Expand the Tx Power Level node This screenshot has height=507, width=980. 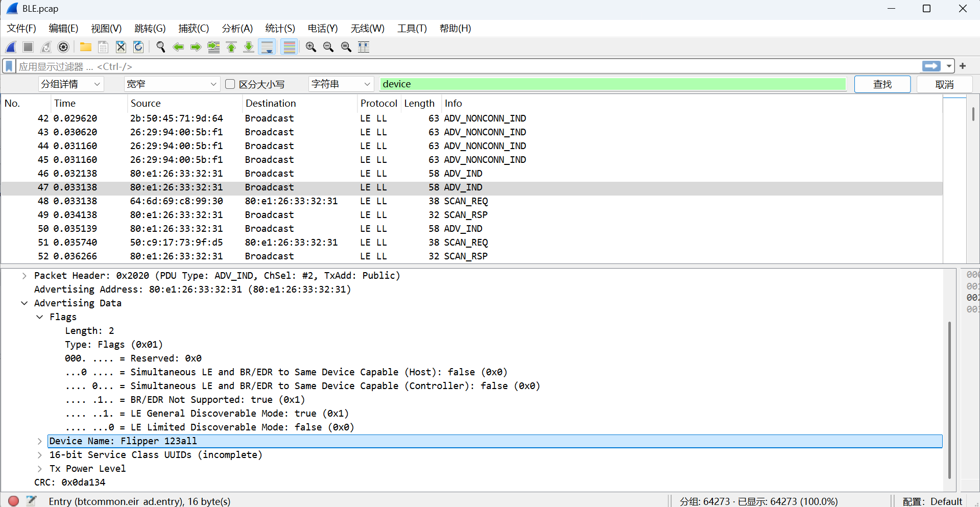(x=39, y=469)
